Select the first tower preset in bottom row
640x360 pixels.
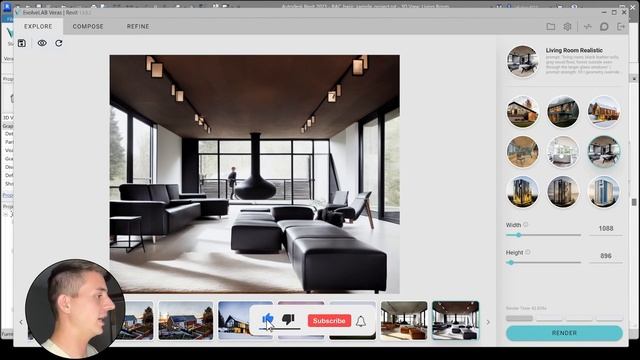[x=522, y=192]
